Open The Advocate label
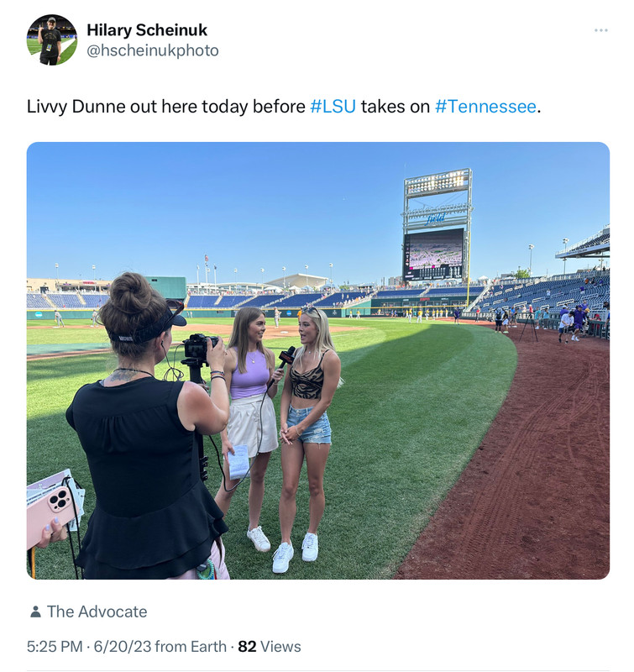This screenshot has width=634, height=672. (97, 612)
